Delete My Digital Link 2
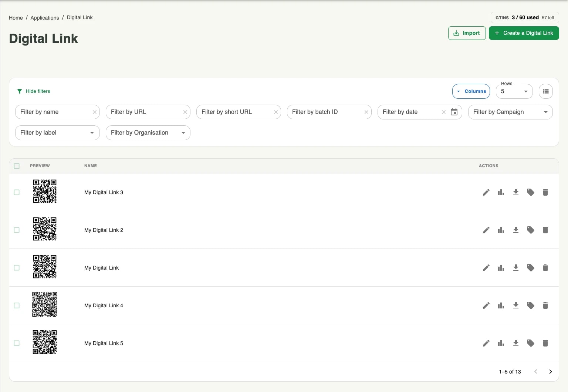This screenshot has height=392, width=568. click(545, 230)
